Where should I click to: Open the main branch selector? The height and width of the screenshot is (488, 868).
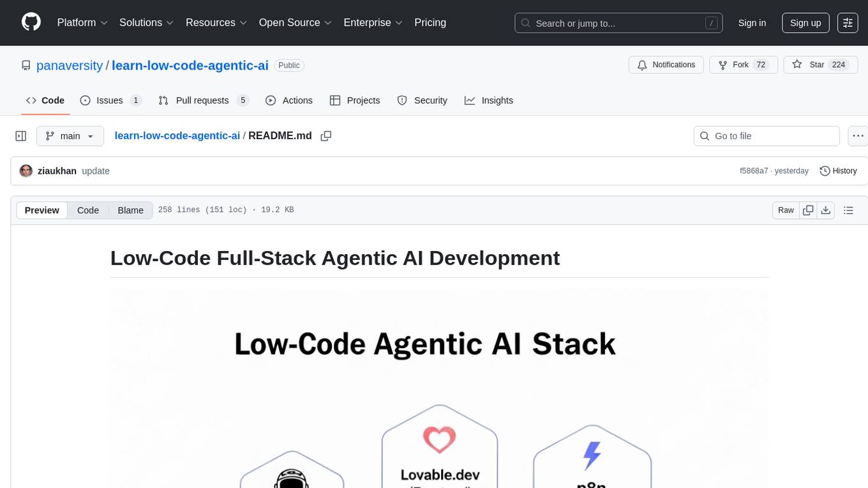pos(70,136)
